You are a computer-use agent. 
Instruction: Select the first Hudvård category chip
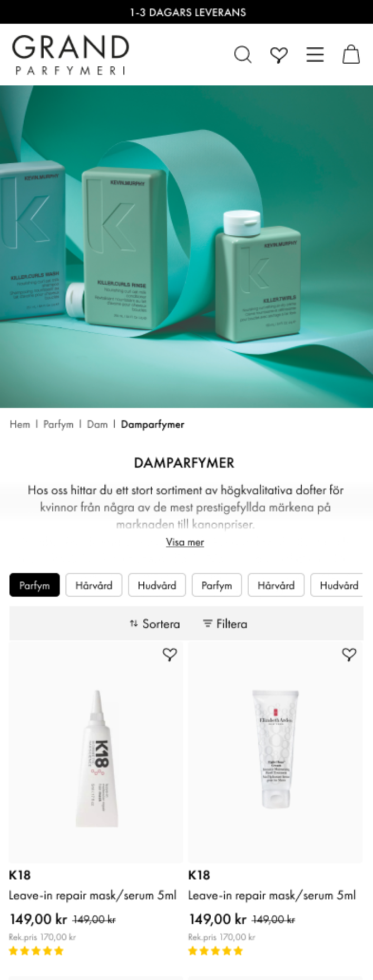coord(157,585)
